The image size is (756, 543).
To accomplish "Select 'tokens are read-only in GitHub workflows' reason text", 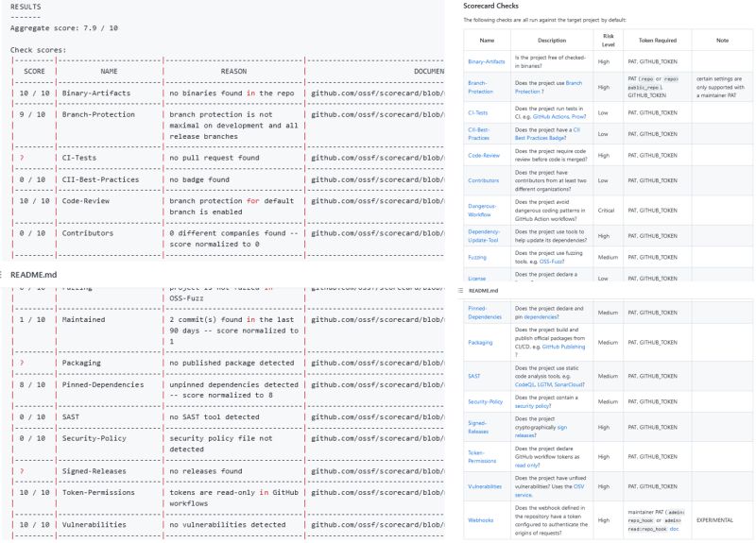I will [233, 499].
